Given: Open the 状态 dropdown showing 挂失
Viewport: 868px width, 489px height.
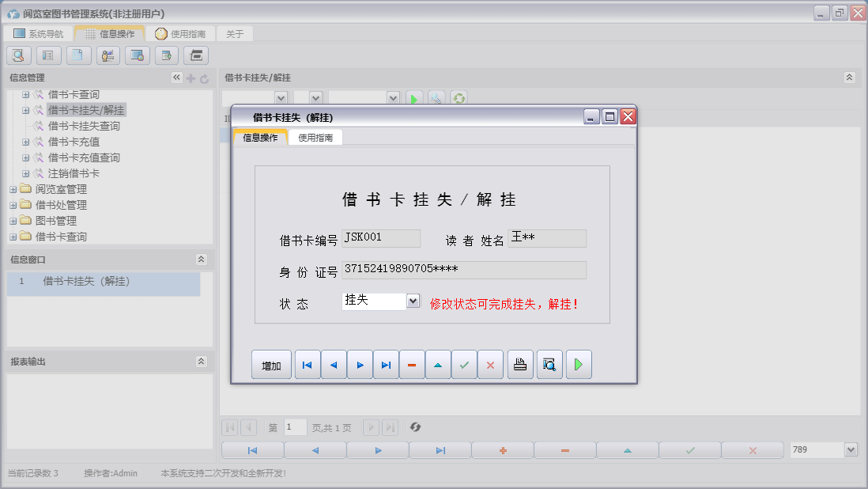Looking at the screenshot, I should click(x=413, y=301).
